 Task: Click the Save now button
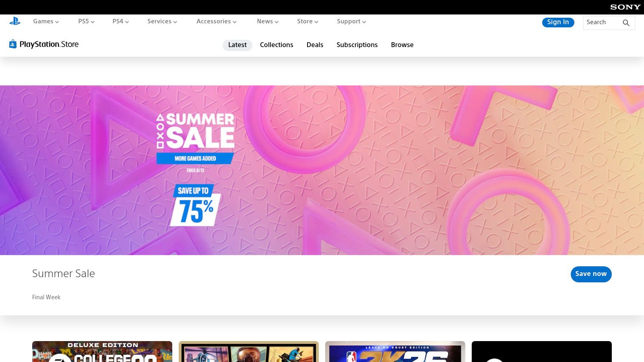[591, 274]
